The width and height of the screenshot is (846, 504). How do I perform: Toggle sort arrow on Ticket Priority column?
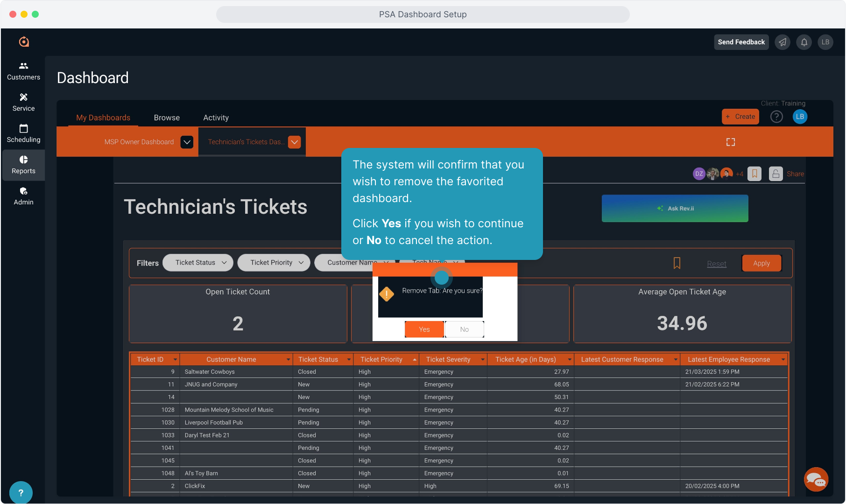[x=414, y=359]
